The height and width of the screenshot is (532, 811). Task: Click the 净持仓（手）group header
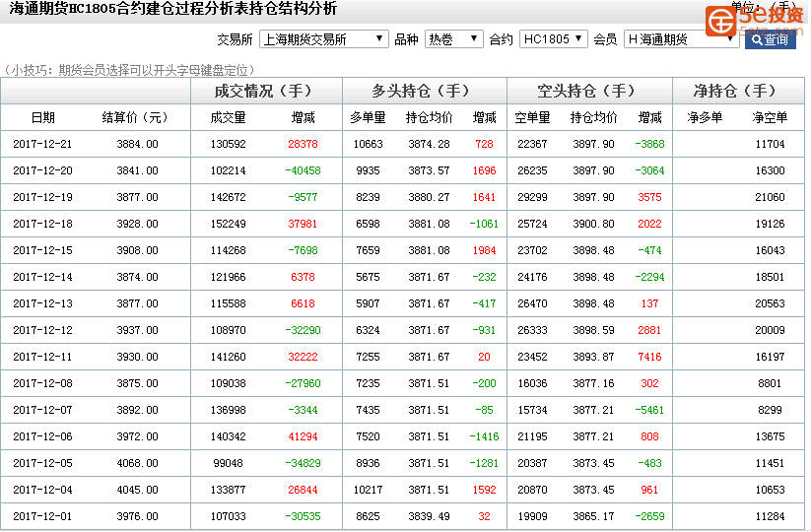tap(737, 91)
